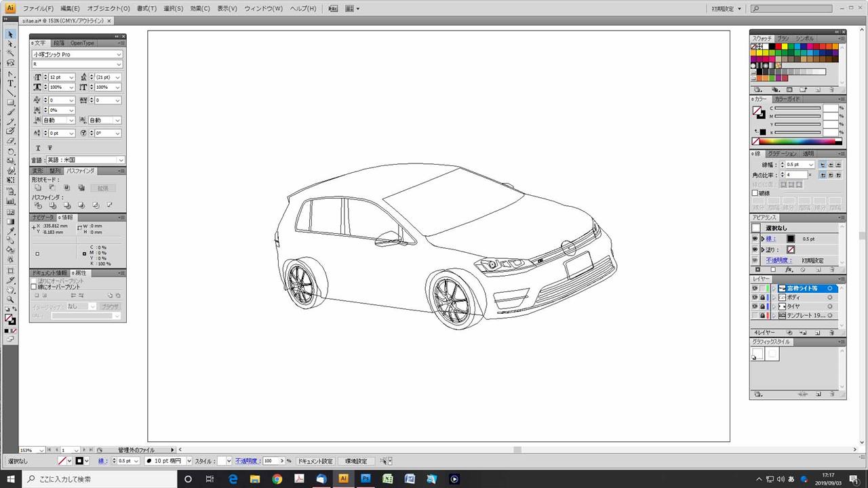The width and height of the screenshot is (868, 488).
Task: Open the 10 pt 楕円 brush dropdown
Action: point(188,461)
